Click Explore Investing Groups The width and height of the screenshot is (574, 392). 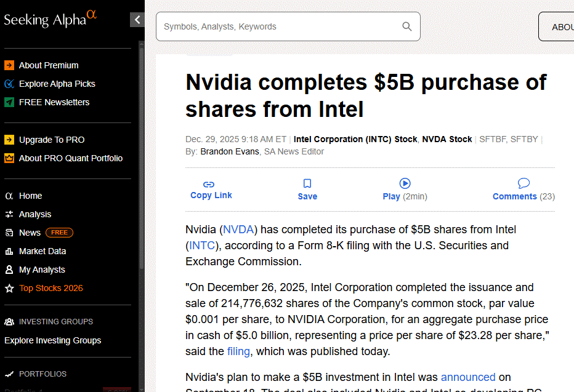[52, 340]
